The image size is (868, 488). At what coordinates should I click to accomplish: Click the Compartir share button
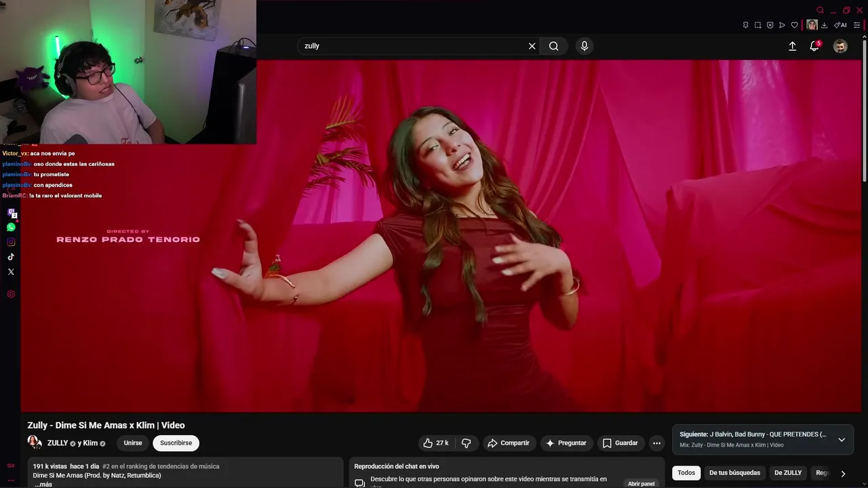coord(509,443)
